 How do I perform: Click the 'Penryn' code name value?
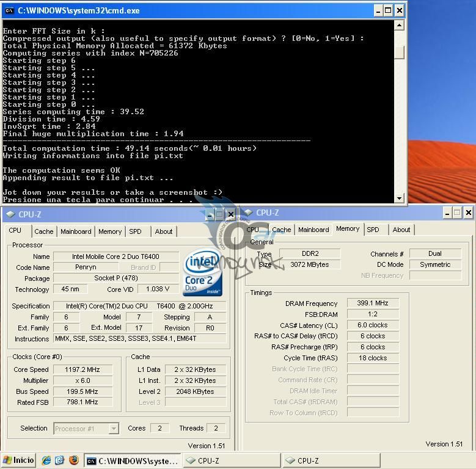click(x=86, y=267)
